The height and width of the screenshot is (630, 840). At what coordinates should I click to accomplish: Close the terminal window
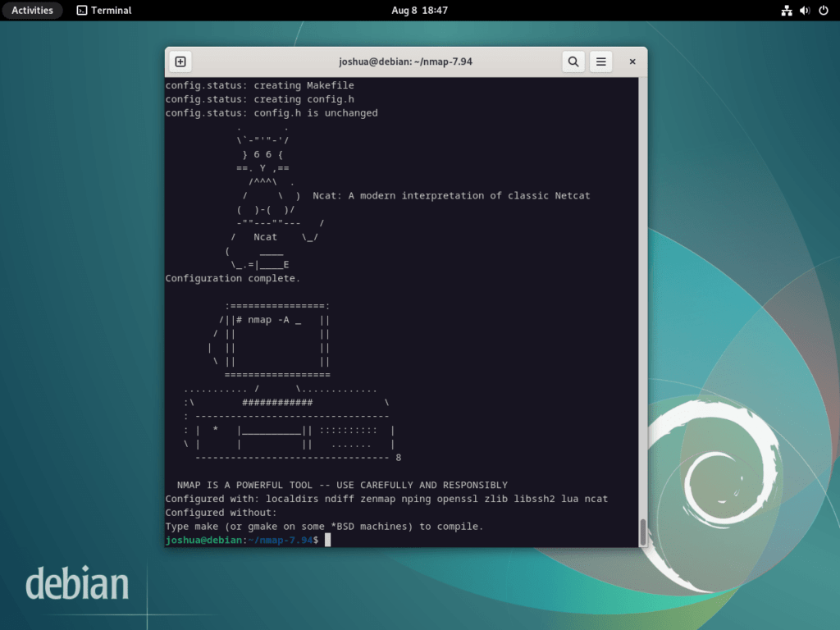(x=632, y=61)
